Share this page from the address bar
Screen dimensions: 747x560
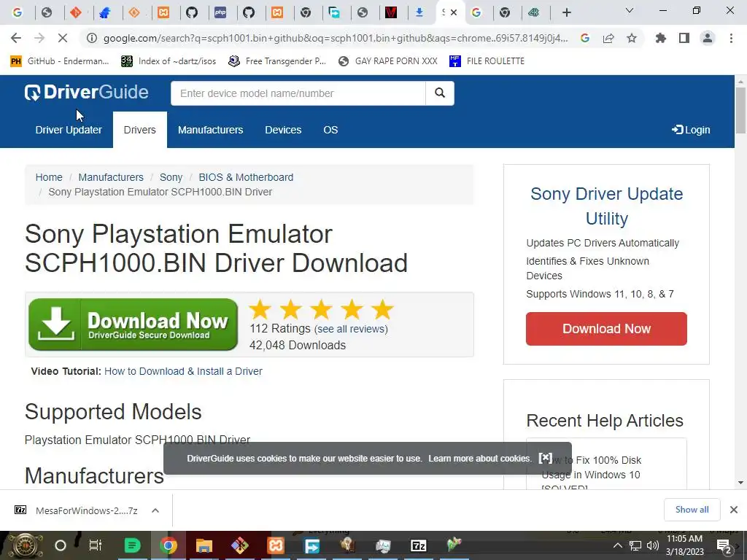point(608,38)
